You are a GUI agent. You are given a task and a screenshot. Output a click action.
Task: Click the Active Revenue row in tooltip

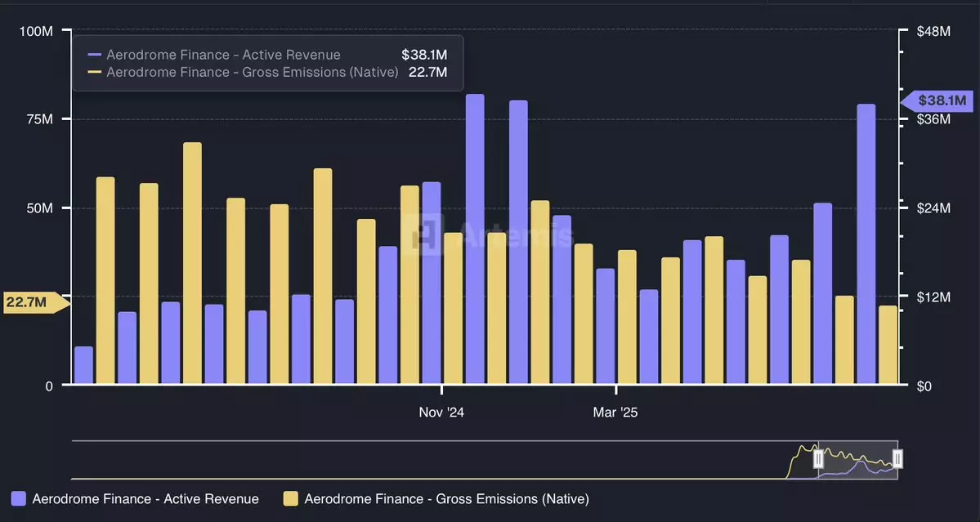(267, 55)
